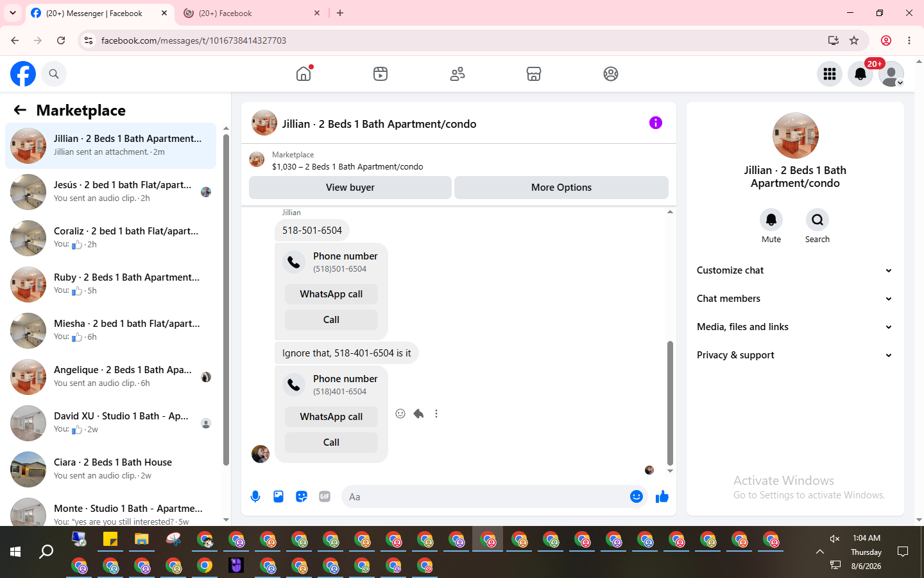Screen dimensions: 924x578
Task: Open the Windows Start menu
Action: pyautogui.click(x=15, y=552)
